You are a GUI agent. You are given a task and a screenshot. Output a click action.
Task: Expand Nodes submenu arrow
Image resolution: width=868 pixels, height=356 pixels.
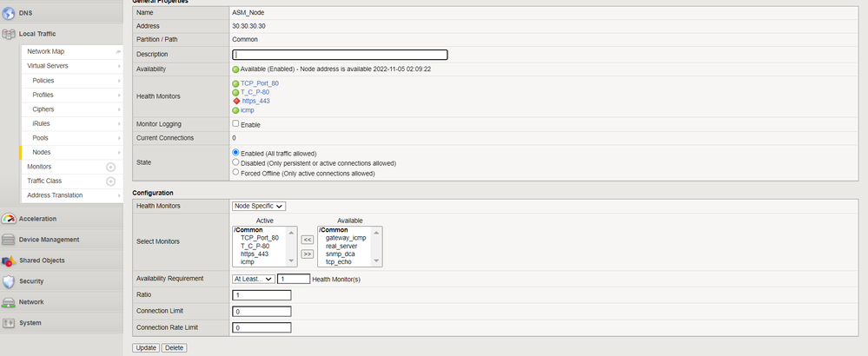point(118,153)
